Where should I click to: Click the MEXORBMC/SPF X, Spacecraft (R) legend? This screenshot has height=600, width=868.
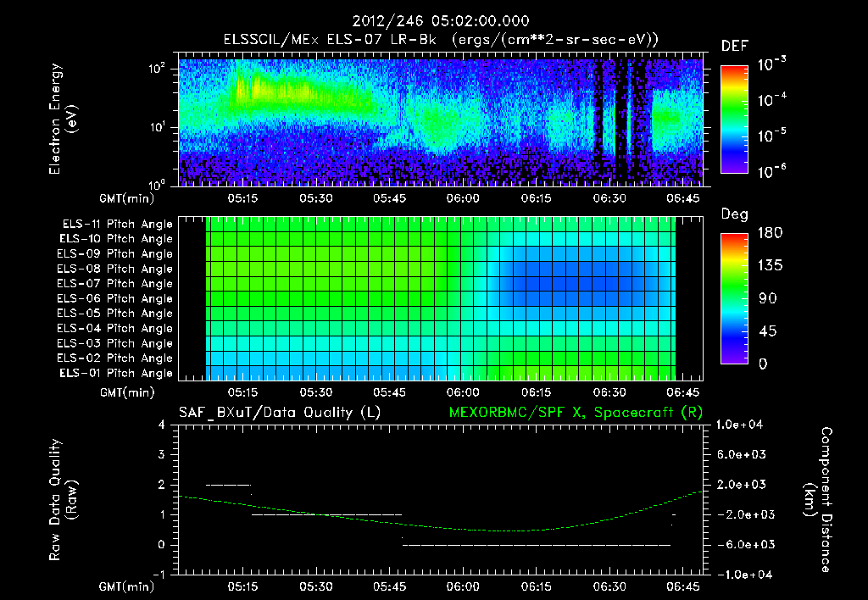[576, 413]
